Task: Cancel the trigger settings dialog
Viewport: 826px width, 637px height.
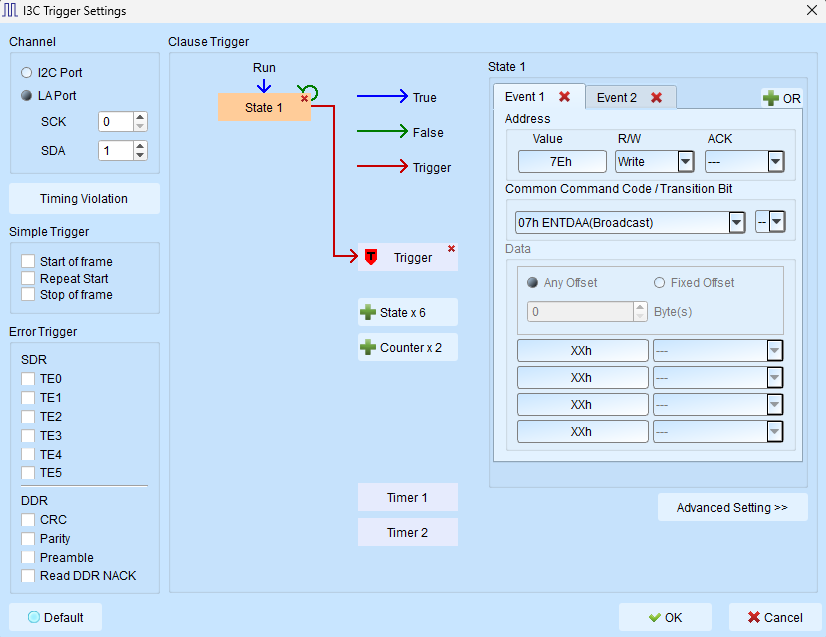Action: coord(775,617)
